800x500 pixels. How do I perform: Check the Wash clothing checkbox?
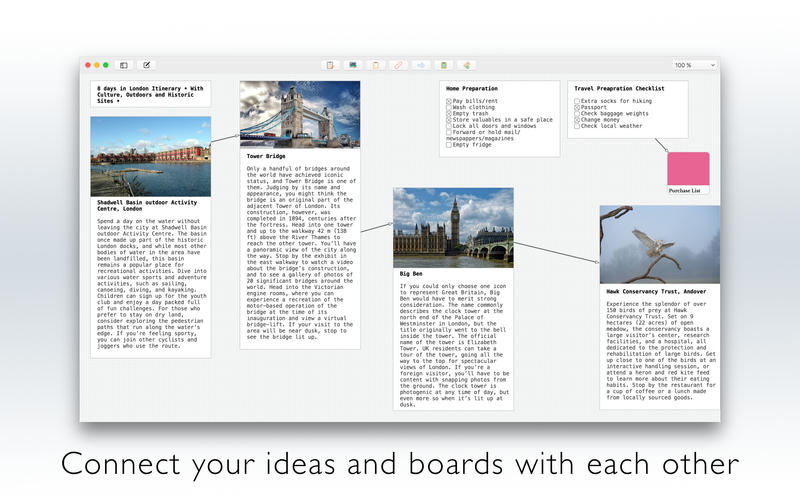click(449, 107)
